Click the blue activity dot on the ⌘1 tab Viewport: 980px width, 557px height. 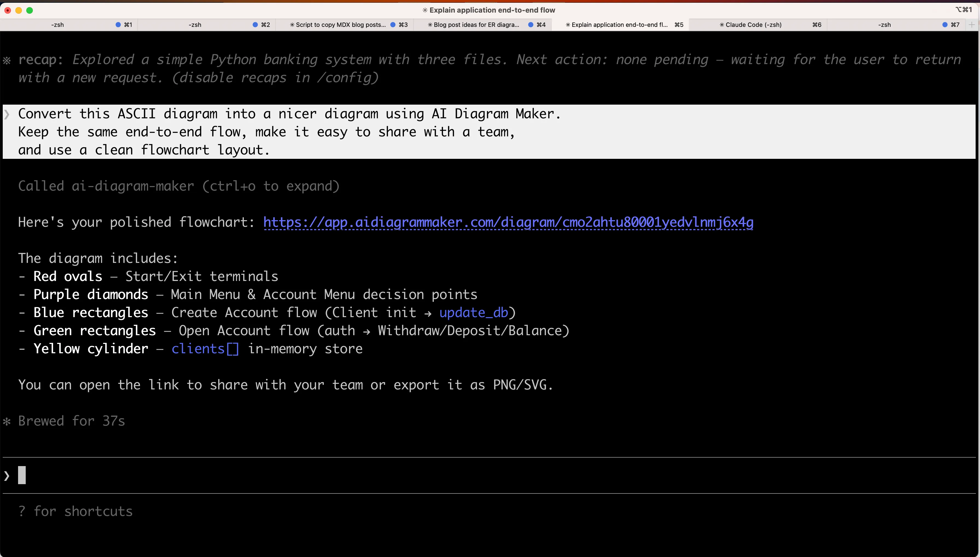pos(117,24)
